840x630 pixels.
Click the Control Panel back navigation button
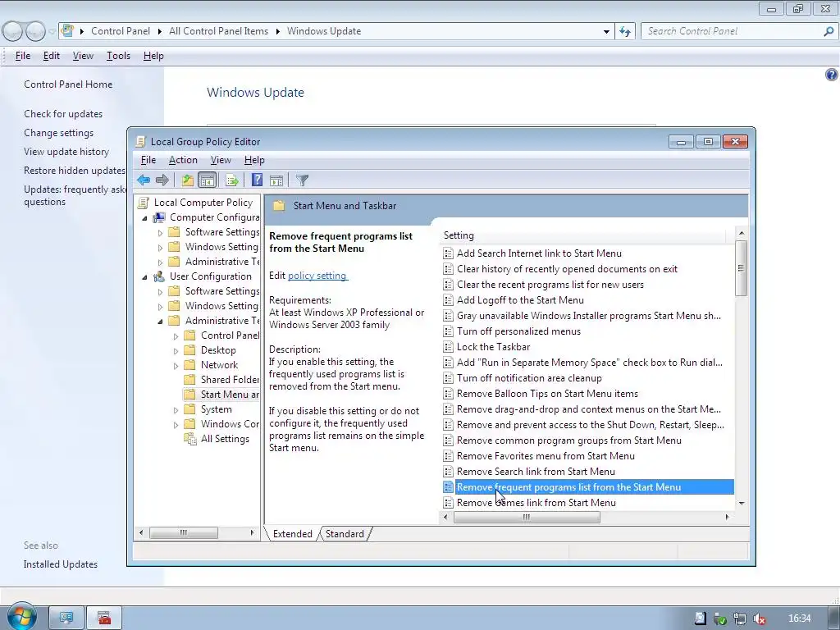(13, 31)
